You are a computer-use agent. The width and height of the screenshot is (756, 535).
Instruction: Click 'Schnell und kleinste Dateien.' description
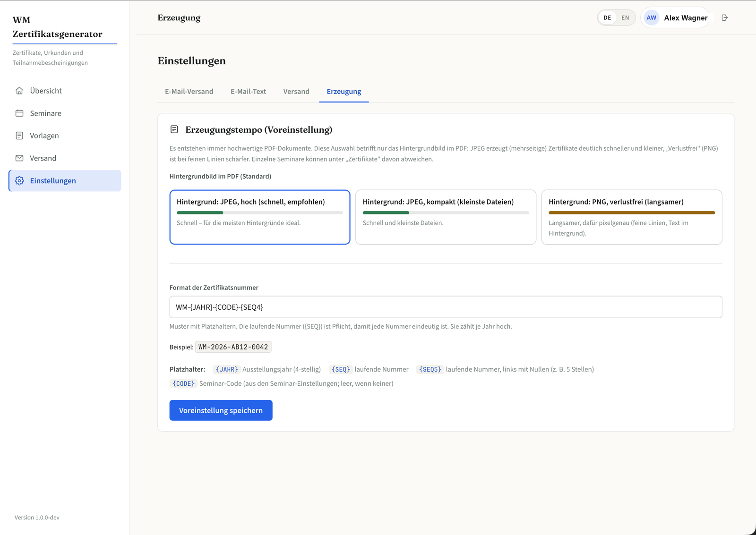click(403, 223)
